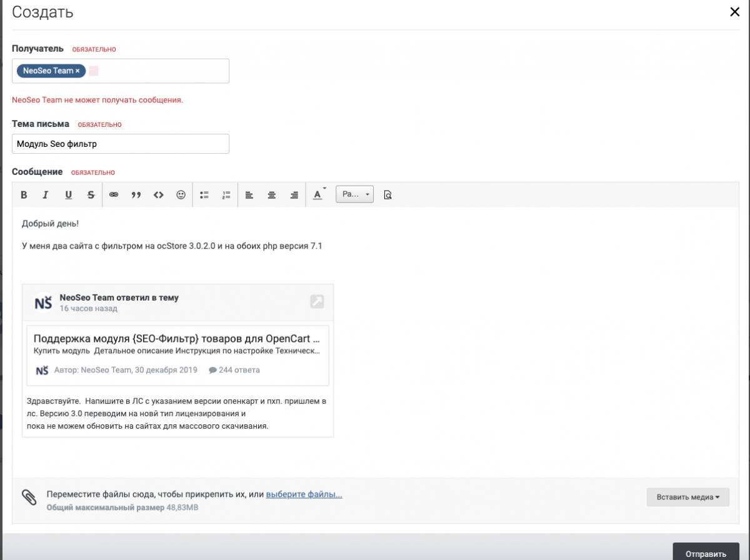The width and height of the screenshot is (750, 560).
Task: Toggle underline formatting in editor
Action: coord(69,194)
